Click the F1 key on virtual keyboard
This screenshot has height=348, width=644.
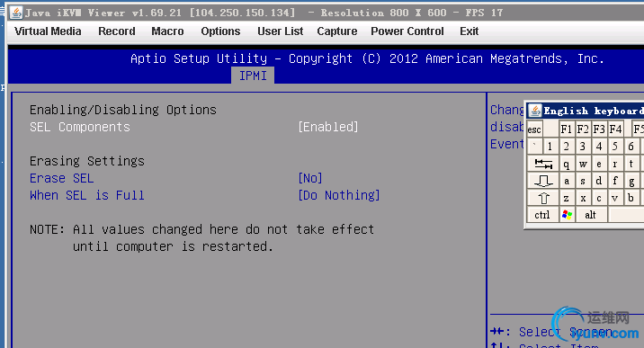(567, 129)
